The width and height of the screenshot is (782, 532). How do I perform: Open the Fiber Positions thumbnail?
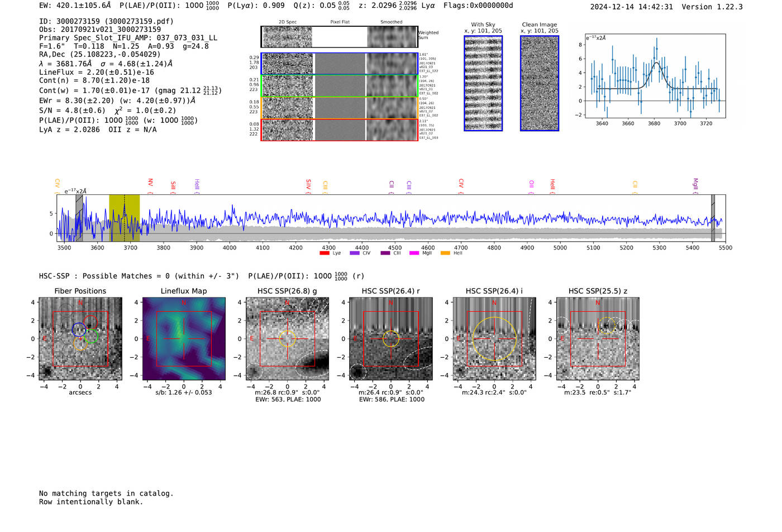80,339
